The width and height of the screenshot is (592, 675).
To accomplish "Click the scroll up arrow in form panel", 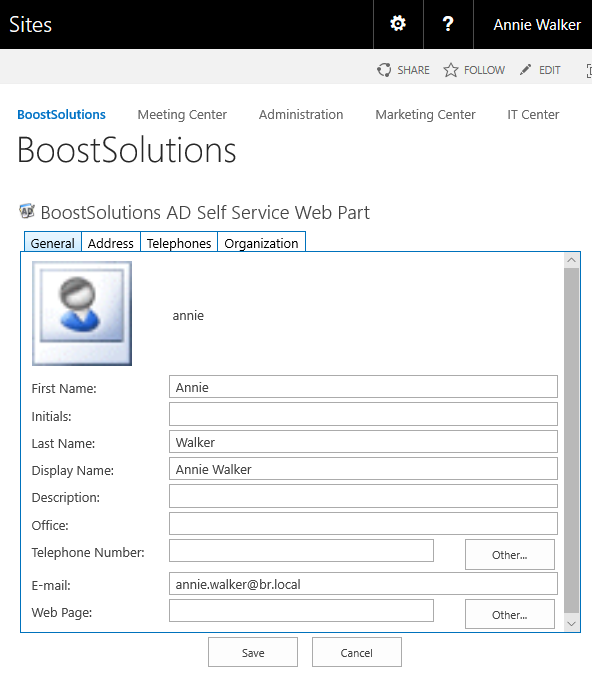I will click(571, 260).
